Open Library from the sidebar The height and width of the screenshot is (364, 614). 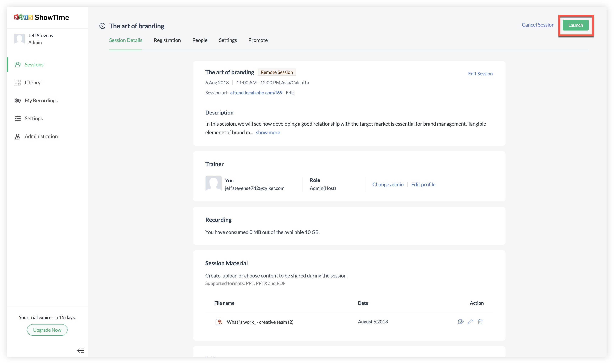32,83
